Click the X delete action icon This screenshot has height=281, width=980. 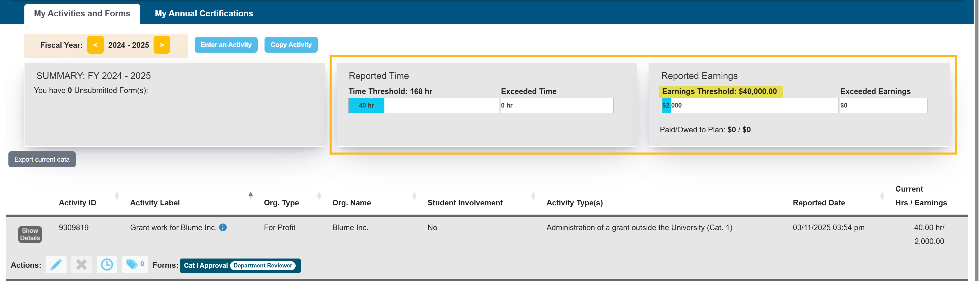81,265
